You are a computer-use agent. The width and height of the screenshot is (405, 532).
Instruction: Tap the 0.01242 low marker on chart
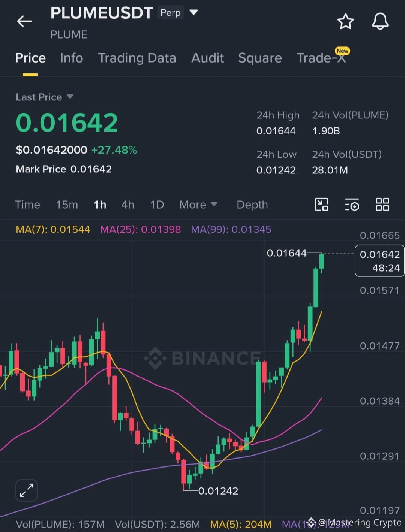click(218, 491)
